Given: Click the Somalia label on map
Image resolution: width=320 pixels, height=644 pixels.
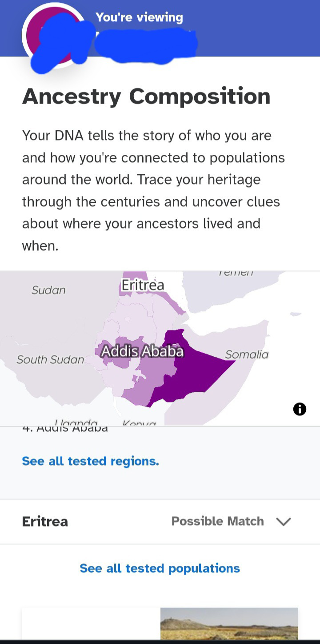Looking at the screenshot, I should point(247,354).
